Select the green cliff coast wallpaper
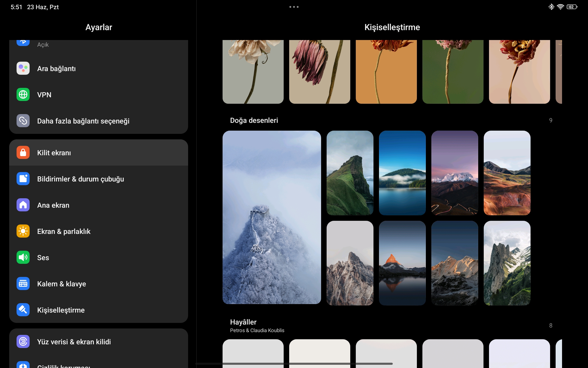588x368 pixels. point(350,173)
